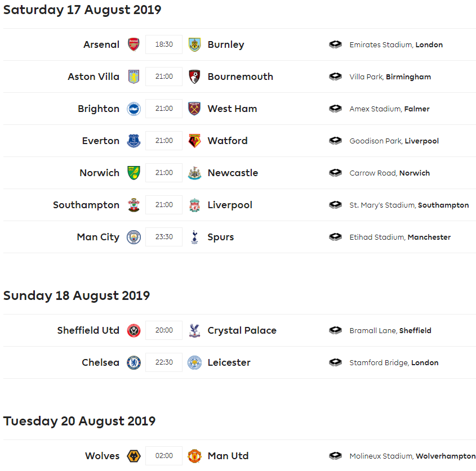
Task: Click the 23:30 Man City kickoff box
Action: click(x=164, y=237)
